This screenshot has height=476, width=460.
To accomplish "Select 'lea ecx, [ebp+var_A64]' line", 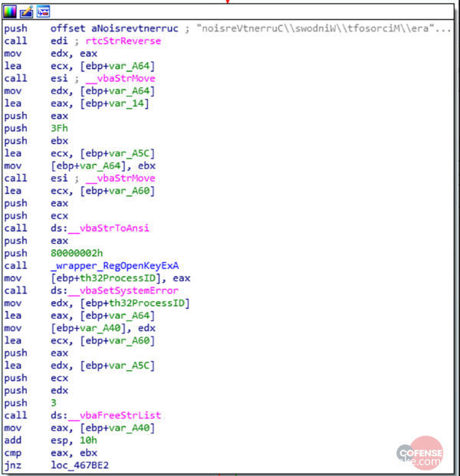I will (80, 66).
